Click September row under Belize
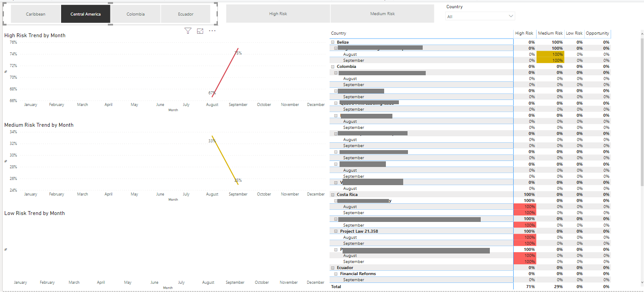The image size is (644, 292). tap(353, 61)
